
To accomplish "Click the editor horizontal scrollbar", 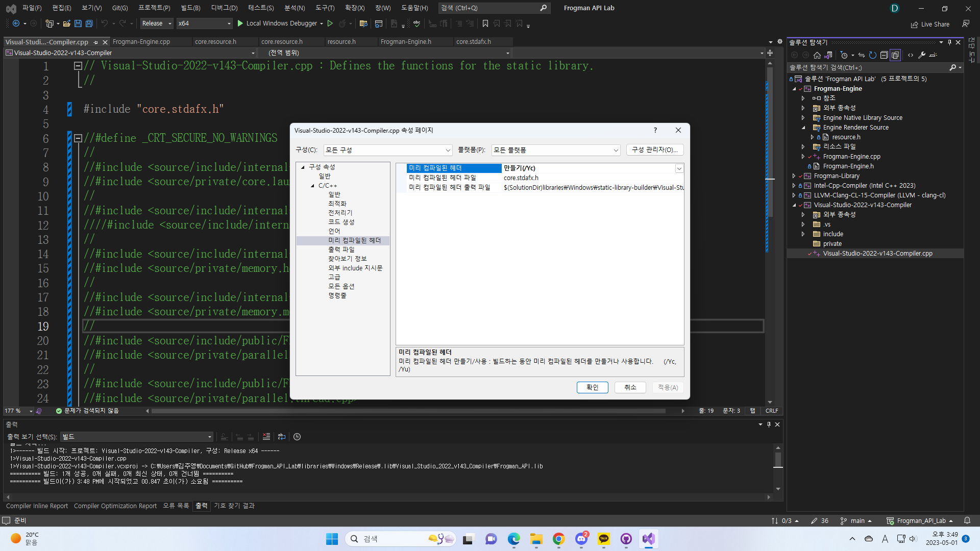I will pyautogui.click(x=408, y=411).
